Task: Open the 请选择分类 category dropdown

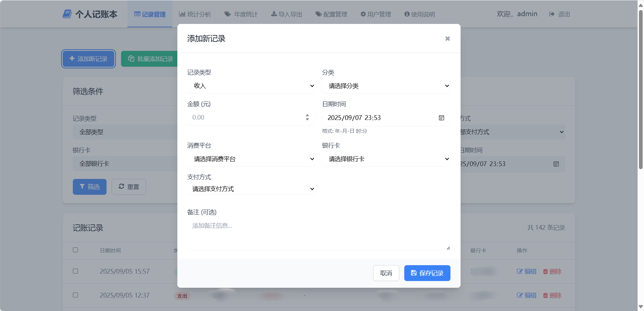Action: pos(386,86)
